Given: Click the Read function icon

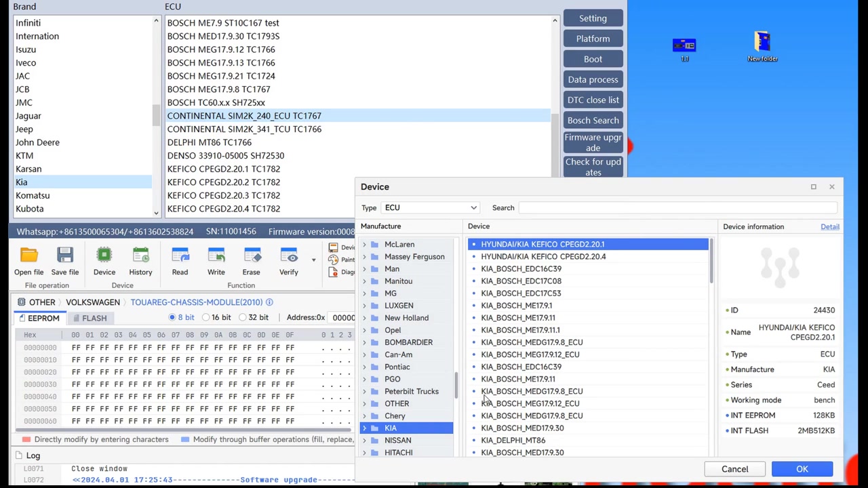Looking at the screenshot, I should (180, 256).
